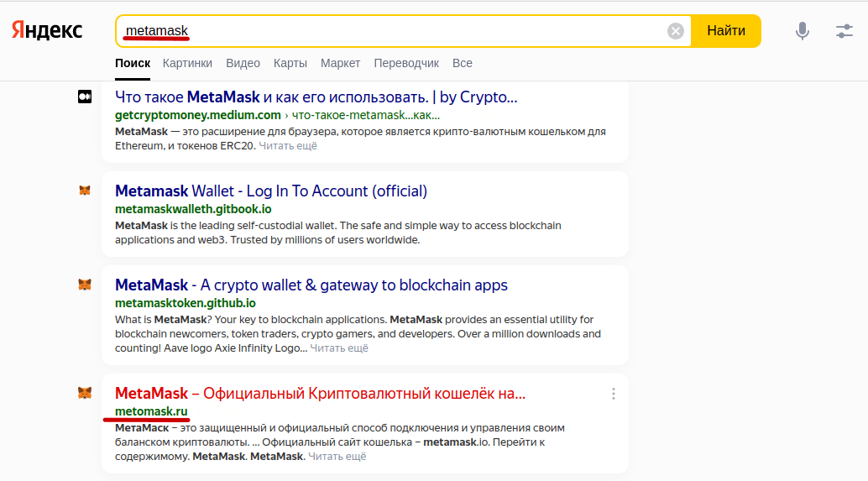Click Читать ещё under metomask.ru result
868x481 pixels.
337,457
